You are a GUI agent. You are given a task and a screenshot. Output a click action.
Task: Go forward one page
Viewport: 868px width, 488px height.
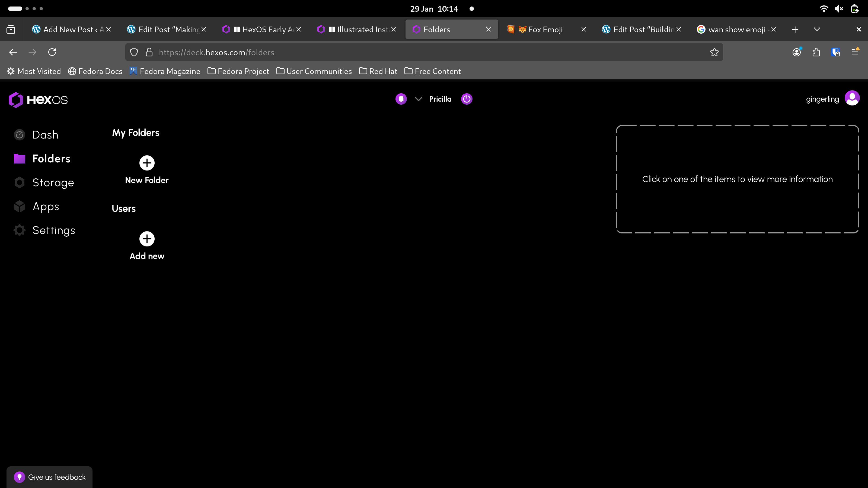tap(32, 52)
